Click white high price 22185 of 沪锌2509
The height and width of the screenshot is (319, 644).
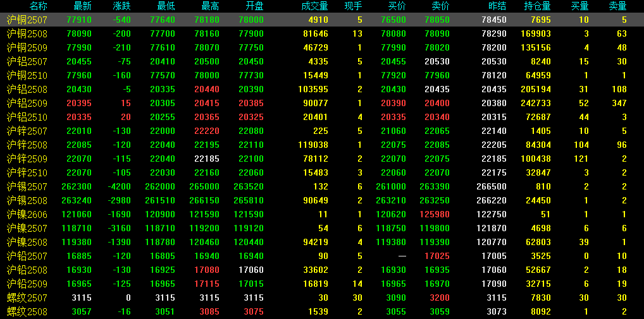click(207, 159)
